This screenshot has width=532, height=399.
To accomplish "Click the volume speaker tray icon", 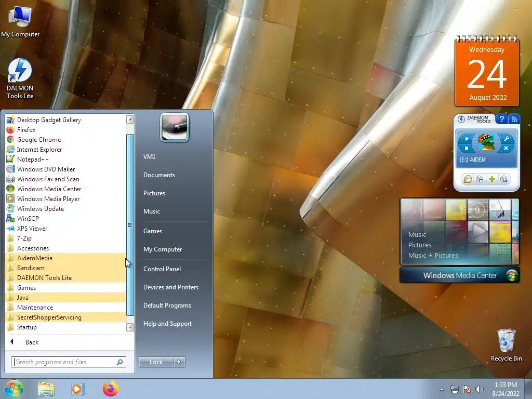I will [x=480, y=389].
